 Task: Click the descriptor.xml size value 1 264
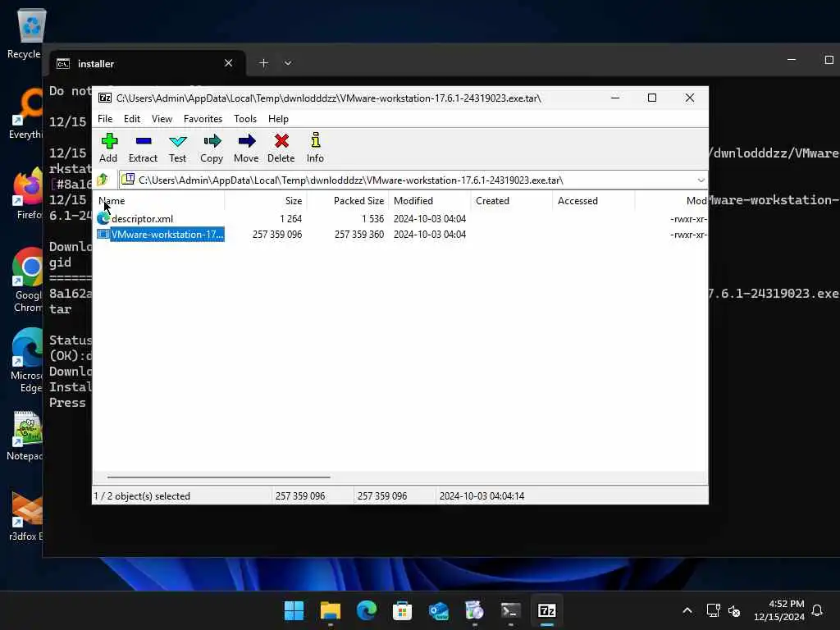pyautogui.click(x=291, y=219)
